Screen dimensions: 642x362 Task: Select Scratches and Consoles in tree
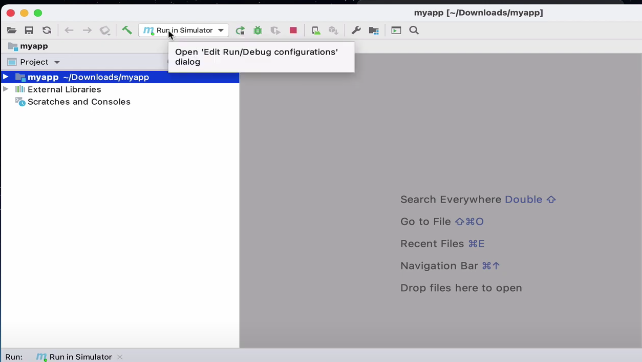coord(79,102)
